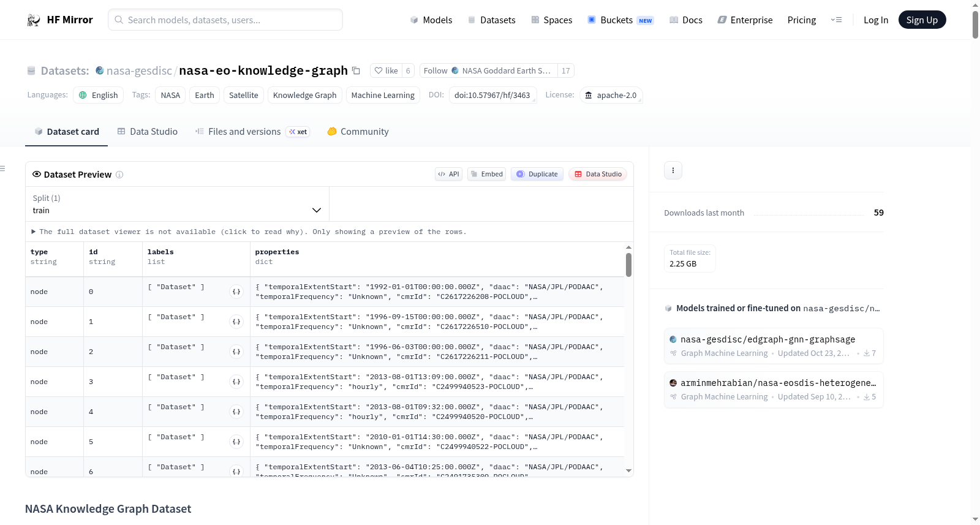This screenshot has height=525, width=980.
Task: Click the "NASA Knowledge Graph Dataset" heading
Action: click(108, 509)
